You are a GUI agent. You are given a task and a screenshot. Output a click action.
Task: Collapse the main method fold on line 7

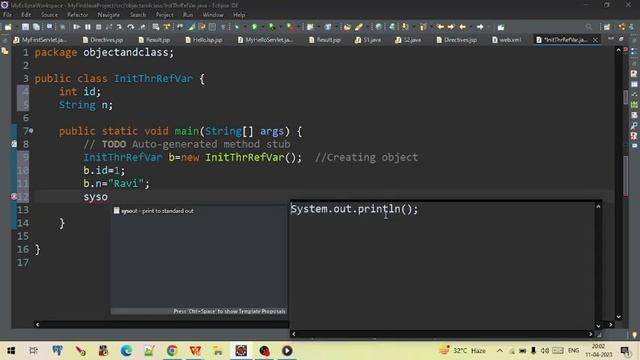coord(31,131)
